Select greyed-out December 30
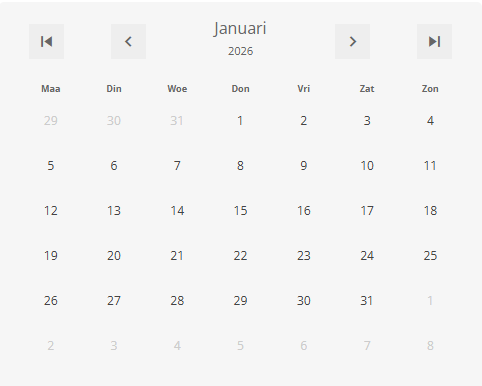This screenshot has width=482, height=386. point(114,121)
